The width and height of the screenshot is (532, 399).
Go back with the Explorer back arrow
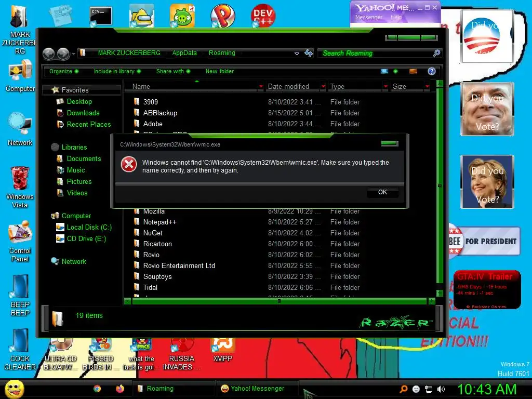(x=49, y=54)
